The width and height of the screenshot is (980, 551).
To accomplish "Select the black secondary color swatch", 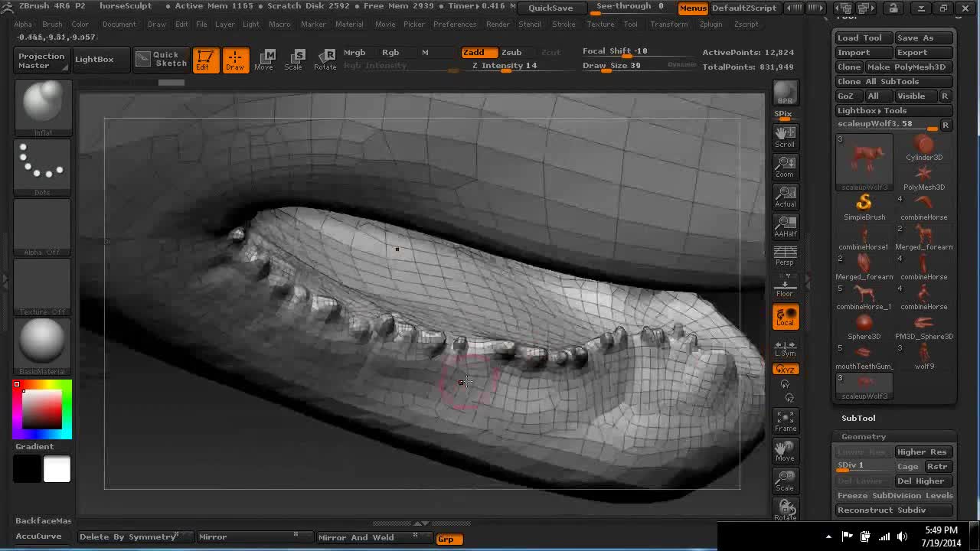I will (x=27, y=469).
